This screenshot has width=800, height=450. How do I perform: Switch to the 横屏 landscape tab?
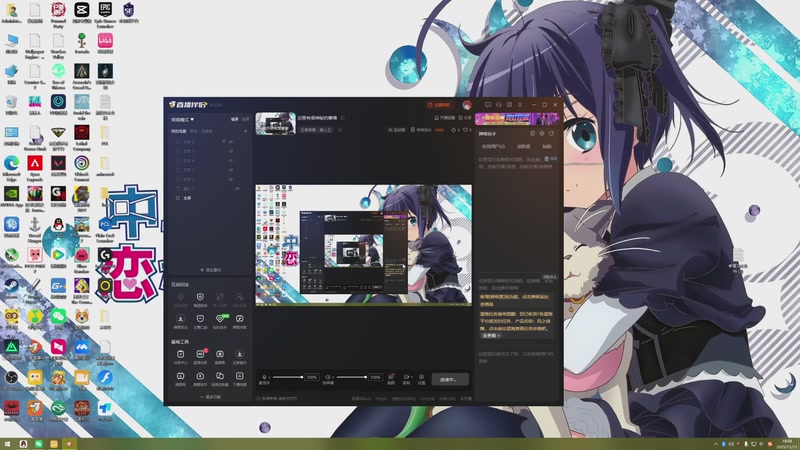pos(235,119)
